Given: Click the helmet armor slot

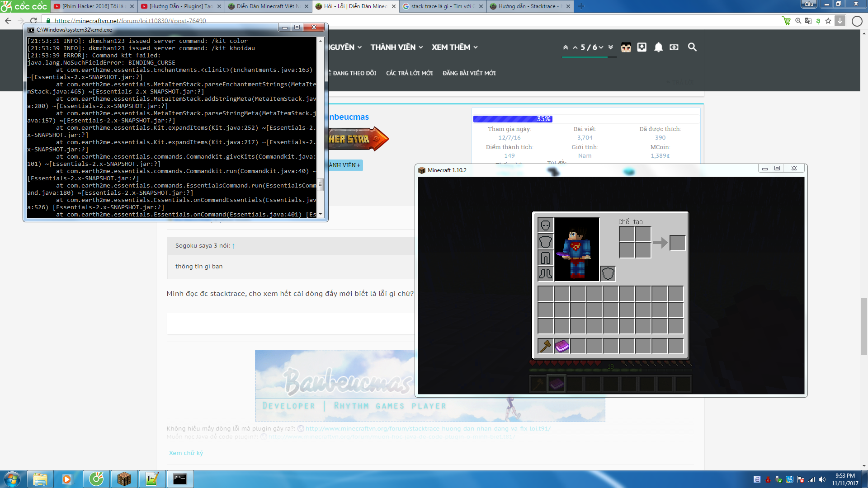Looking at the screenshot, I should point(545,225).
